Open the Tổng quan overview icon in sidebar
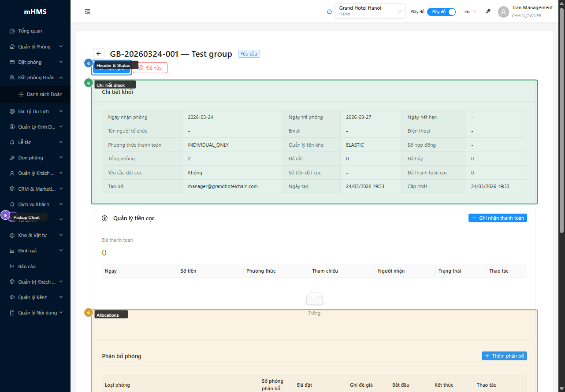This screenshot has height=392, width=565. point(11,31)
